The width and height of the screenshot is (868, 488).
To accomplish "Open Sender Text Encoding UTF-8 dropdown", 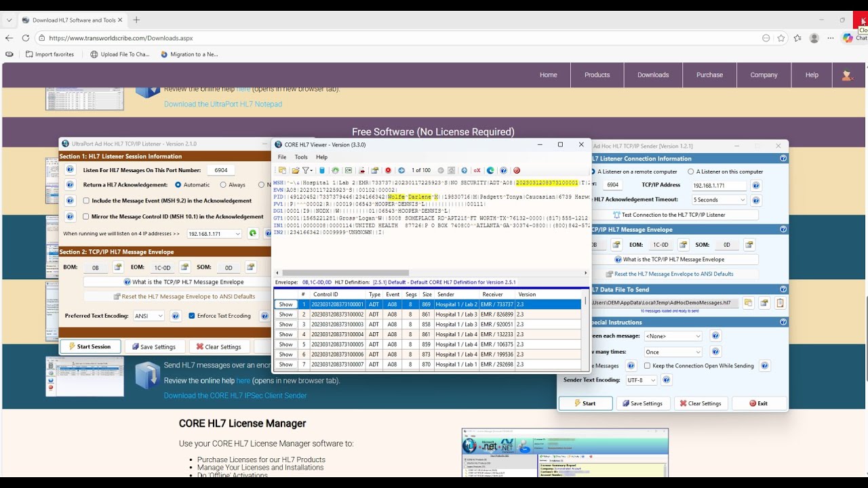I will click(642, 380).
